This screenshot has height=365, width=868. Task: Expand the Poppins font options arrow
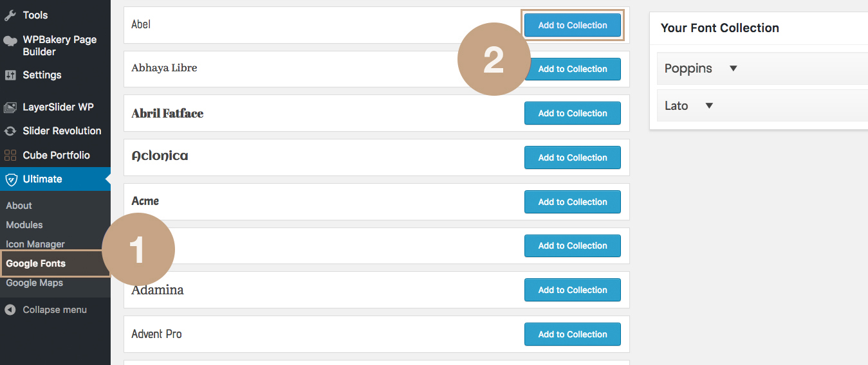733,69
